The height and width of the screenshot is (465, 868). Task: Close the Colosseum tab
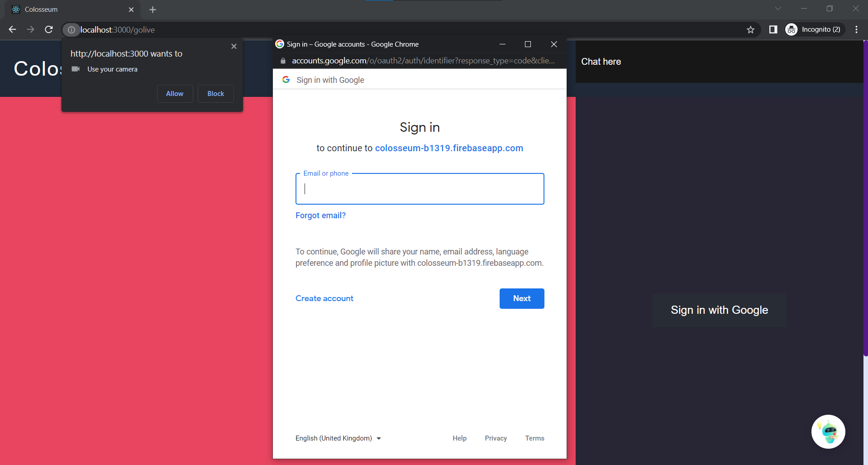tap(131, 10)
